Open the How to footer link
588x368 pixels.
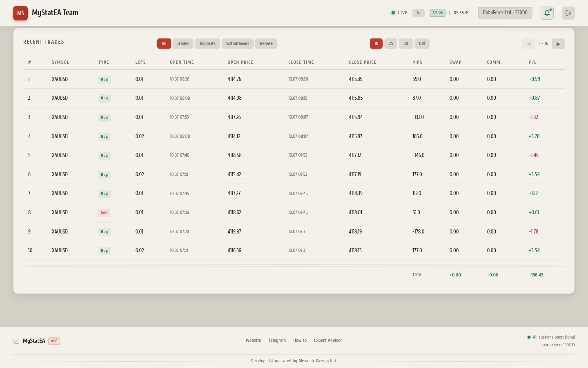300,341
